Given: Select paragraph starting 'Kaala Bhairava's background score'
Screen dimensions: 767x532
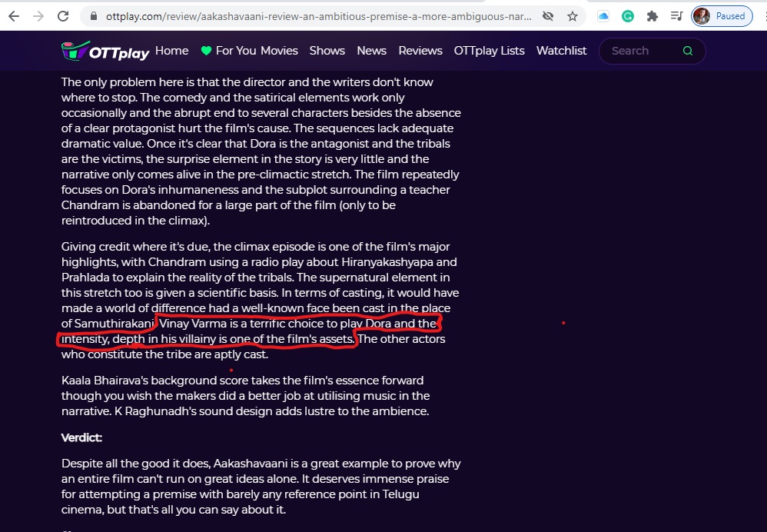Looking at the screenshot, I should click(x=246, y=395).
